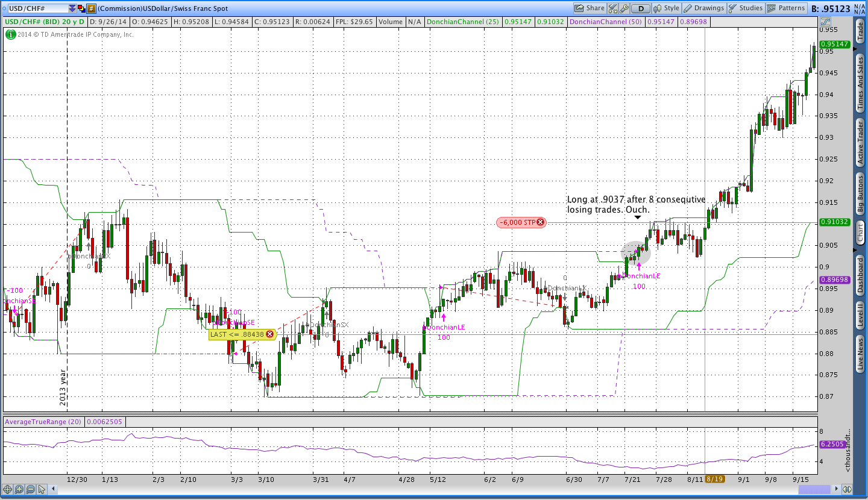Click the gray circle highlight drawing
Screen dimensions: 868x500
(636, 253)
